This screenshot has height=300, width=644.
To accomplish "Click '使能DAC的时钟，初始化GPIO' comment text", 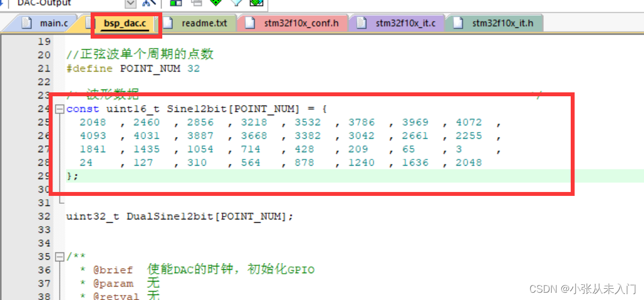I will 231,270.
